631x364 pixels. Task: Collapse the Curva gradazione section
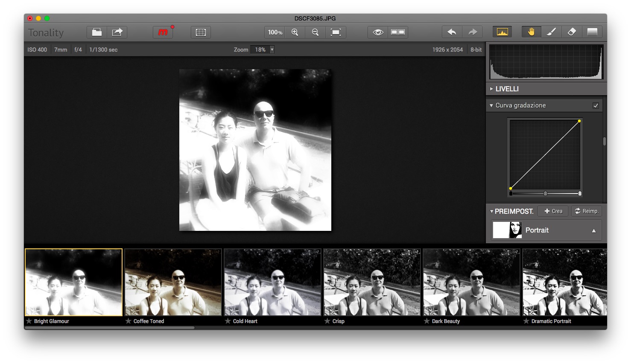click(x=491, y=105)
